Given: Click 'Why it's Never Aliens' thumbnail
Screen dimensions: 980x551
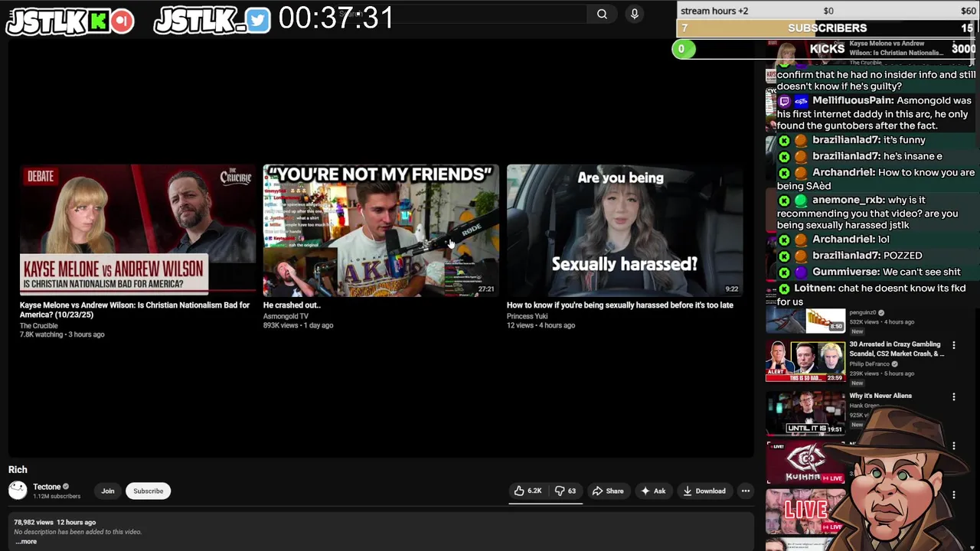Looking at the screenshot, I should point(805,412).
